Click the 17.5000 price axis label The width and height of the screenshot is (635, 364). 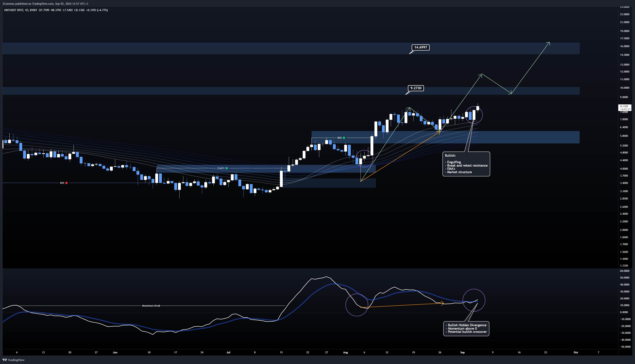[624, 39]
